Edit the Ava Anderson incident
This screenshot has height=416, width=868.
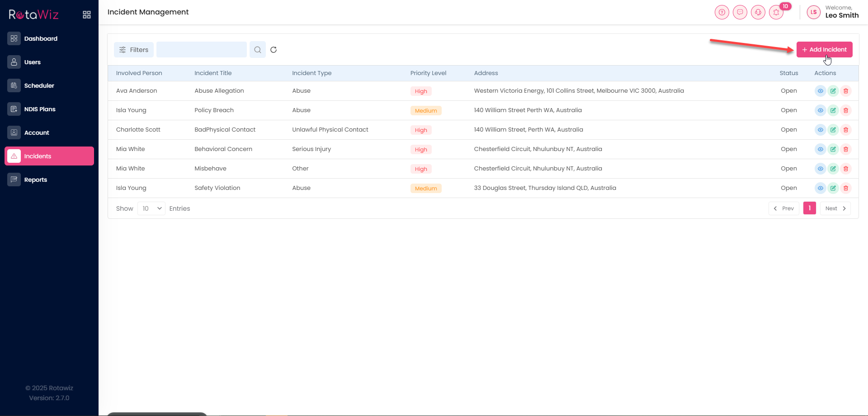(833, 91)
